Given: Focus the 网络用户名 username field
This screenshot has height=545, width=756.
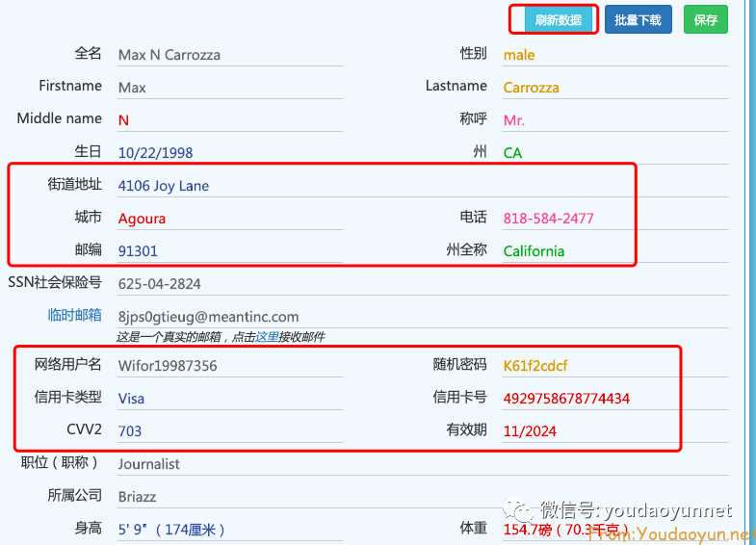Looking at the screenshot, I should pyautogui.click(x=229, y=366).
